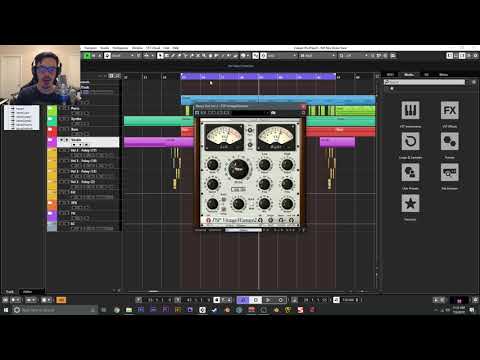
Task: Click the Windows taskbar search box
Action: pyautogui.click(x=55, y=310)
